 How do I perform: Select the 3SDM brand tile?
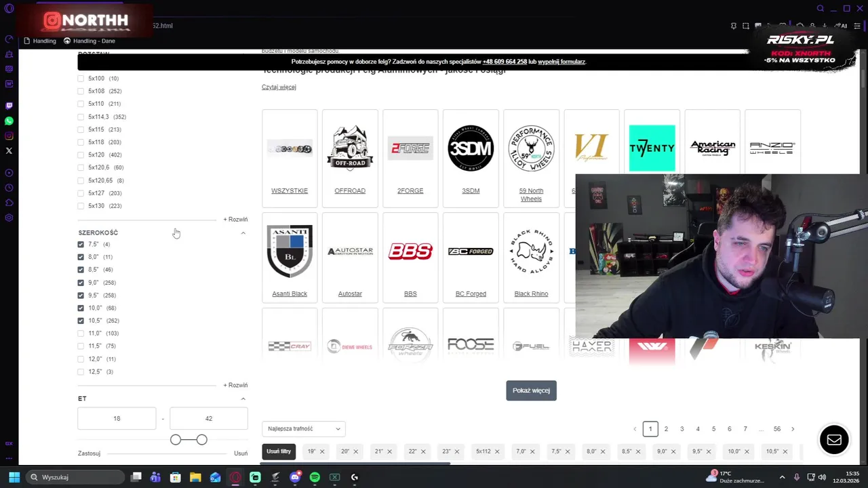pos(471,157)
